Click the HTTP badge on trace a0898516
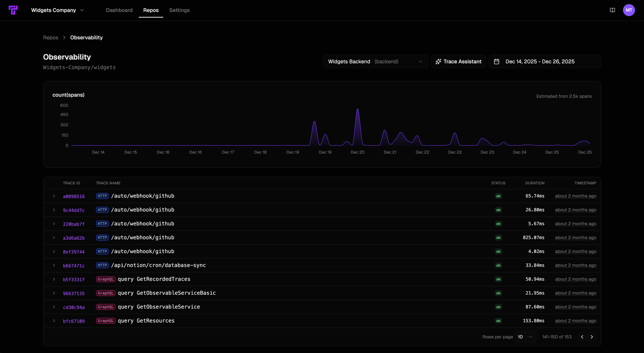Image resolution: width=644 pixels, height=353 pixels. coord(102,196)
